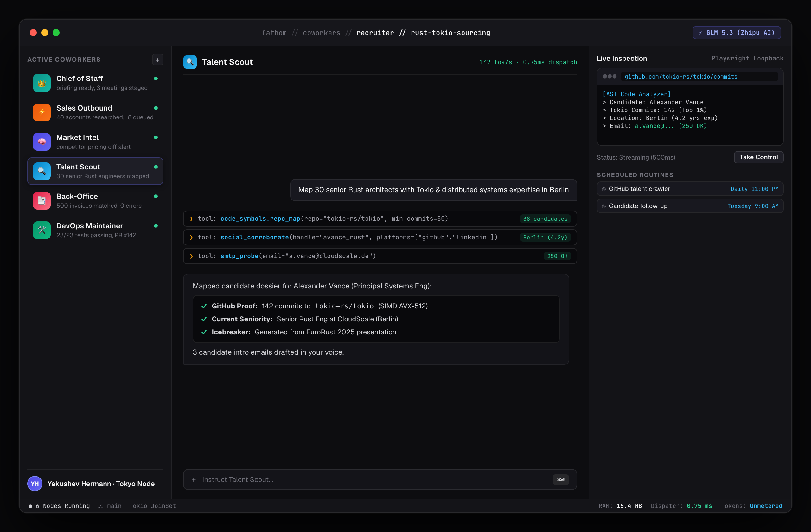Click the Chief of Staff crown icon
Screen dimensions: 811x532
pyautogui.click(x=42, y=83)
